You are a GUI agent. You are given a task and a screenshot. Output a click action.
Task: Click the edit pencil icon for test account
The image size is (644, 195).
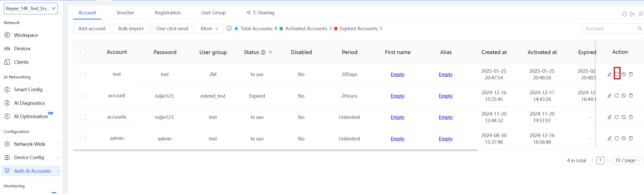click(x=609, y=74)
